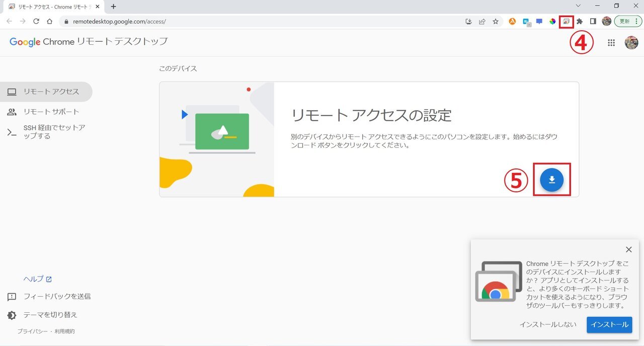Click the Chrome Remote Desktop icon in the popup
This screenshot has width=644, height=346.
point(498,281)
